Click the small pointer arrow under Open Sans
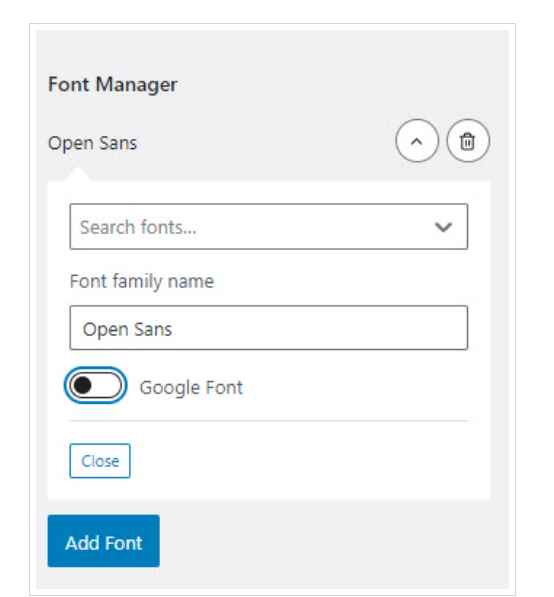The height and width of the screenshot is (597, 554). pyautogui.click(x=78, y=174)
